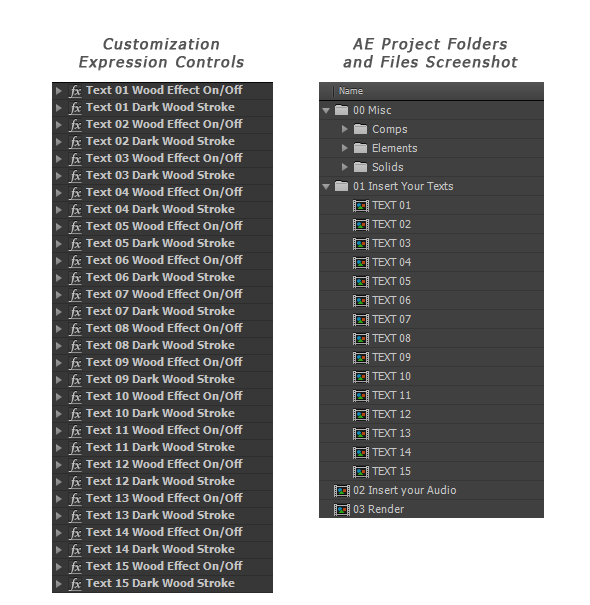The image size is (590, 605).
Task: Click the fx icon of Text 15 Wood Effect On/Off
Action: (75, 567)
